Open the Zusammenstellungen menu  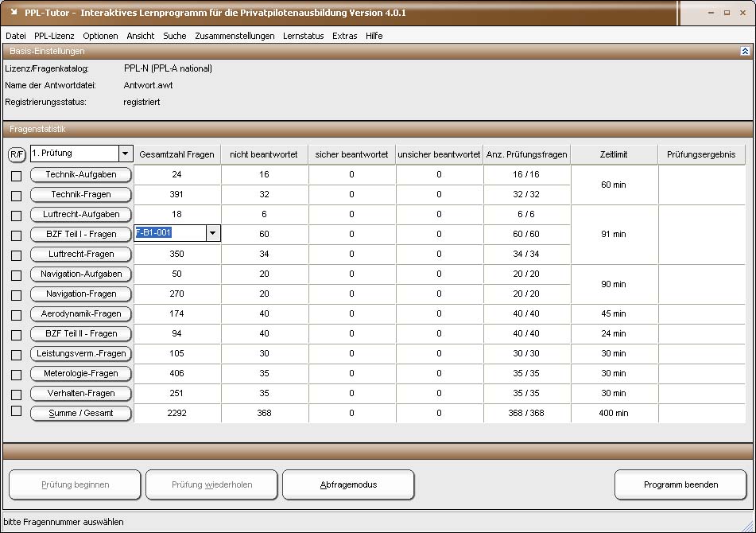[235, 36]
